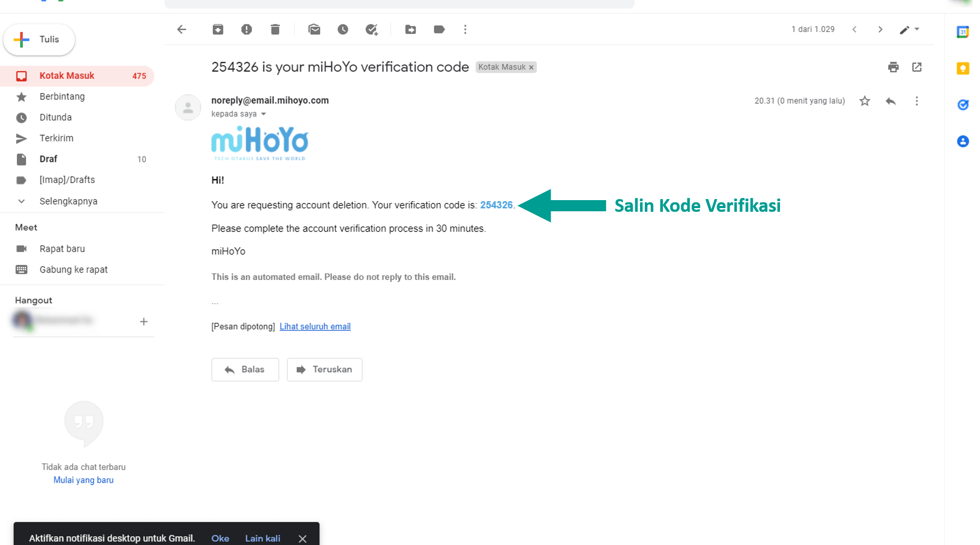Click the sender avatar icon
The width and height of the screenshot is (980, 545).
188,108
